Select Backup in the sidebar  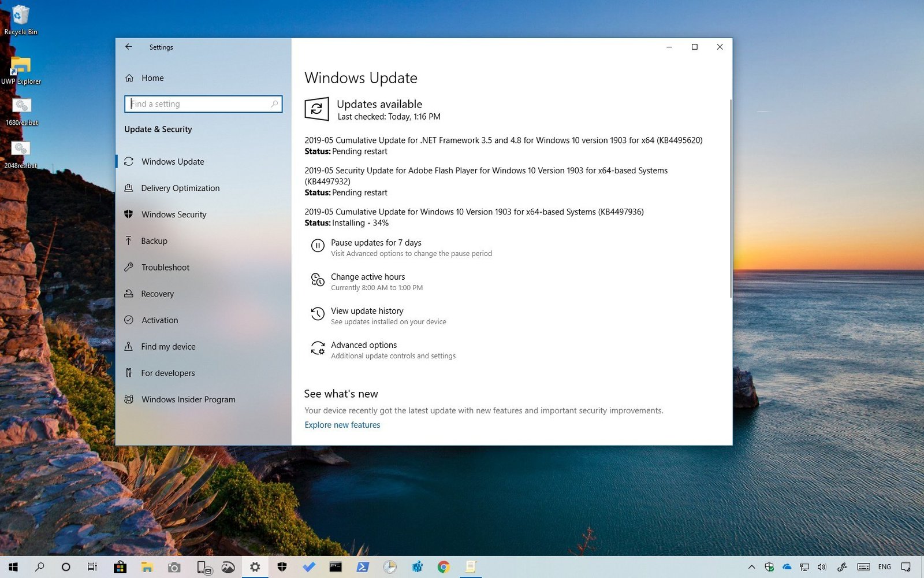coord(154,241)
